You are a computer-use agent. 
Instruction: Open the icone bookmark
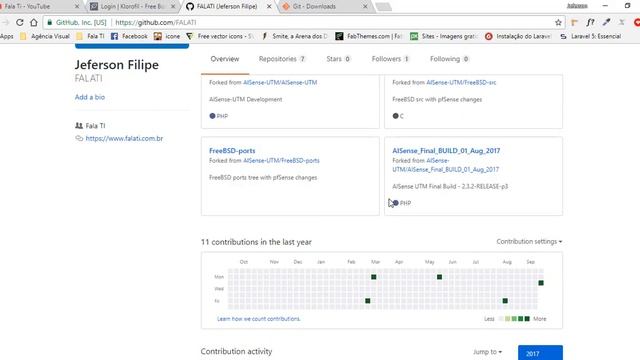167,36
